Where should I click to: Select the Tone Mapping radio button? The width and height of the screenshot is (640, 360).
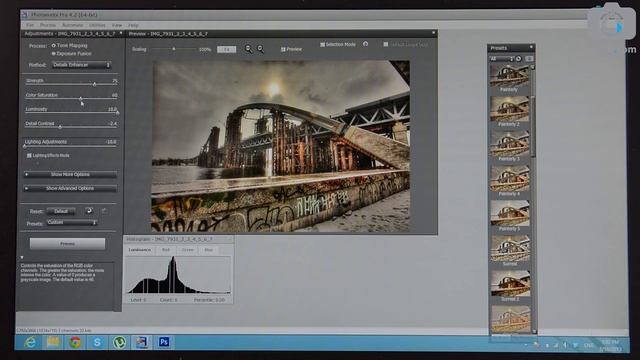point(53,46)
